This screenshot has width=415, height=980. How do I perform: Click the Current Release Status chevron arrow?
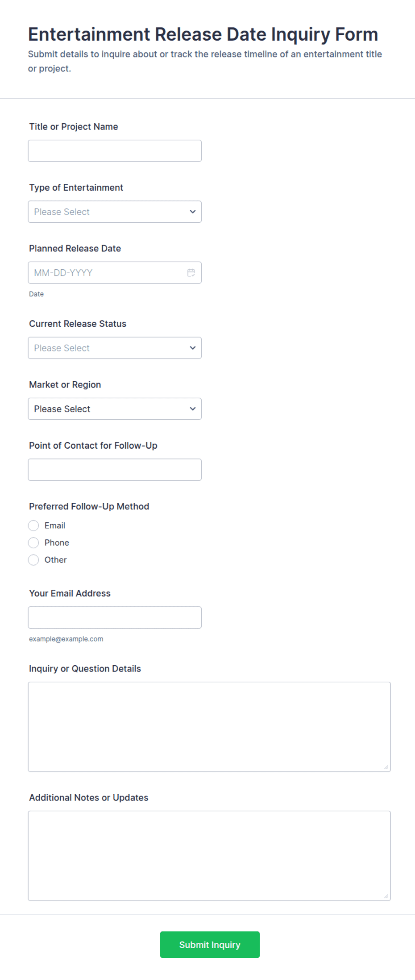tap(193, 348)
